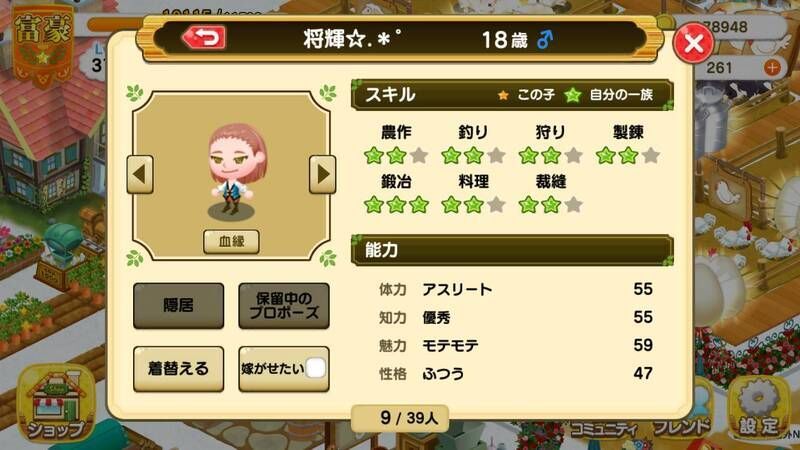
Task: Click the 隠居 retire button
Action: tap(179, 306)
